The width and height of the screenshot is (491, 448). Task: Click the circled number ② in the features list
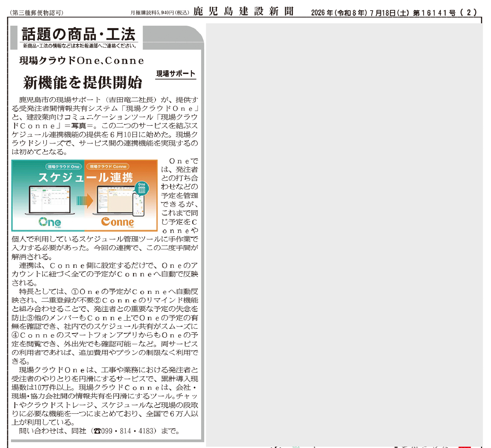[97, 300]
